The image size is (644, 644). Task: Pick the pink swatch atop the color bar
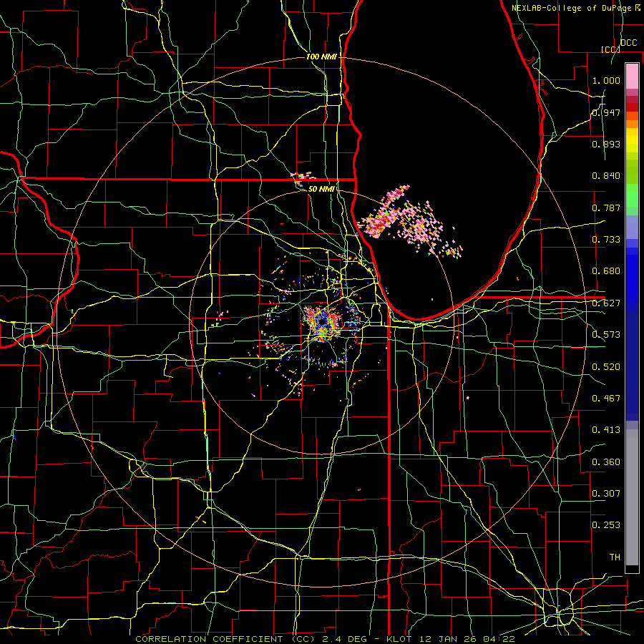[632, 77]
